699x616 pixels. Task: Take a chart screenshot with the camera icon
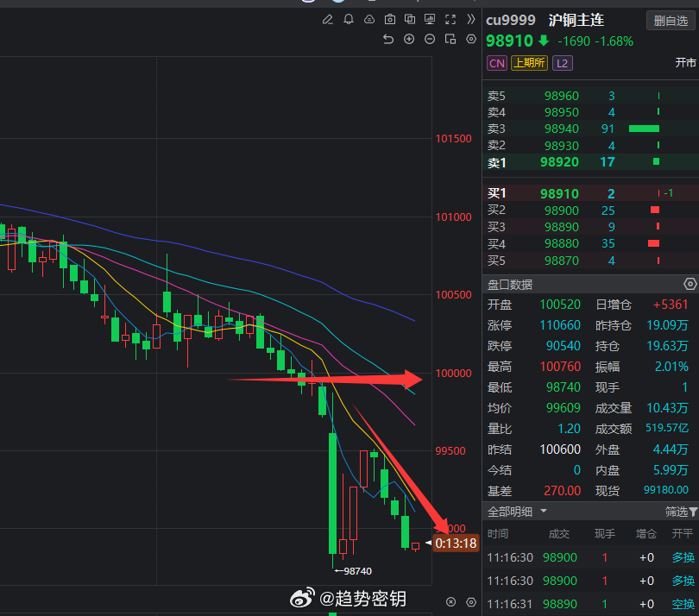(389, 19)
